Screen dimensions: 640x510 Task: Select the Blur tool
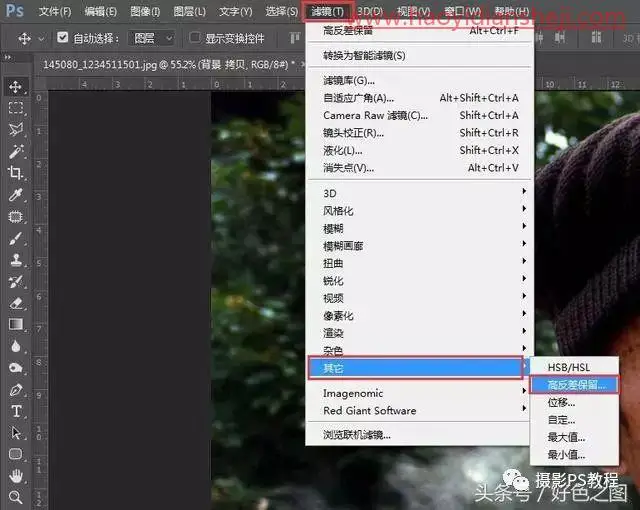(16, 346)
